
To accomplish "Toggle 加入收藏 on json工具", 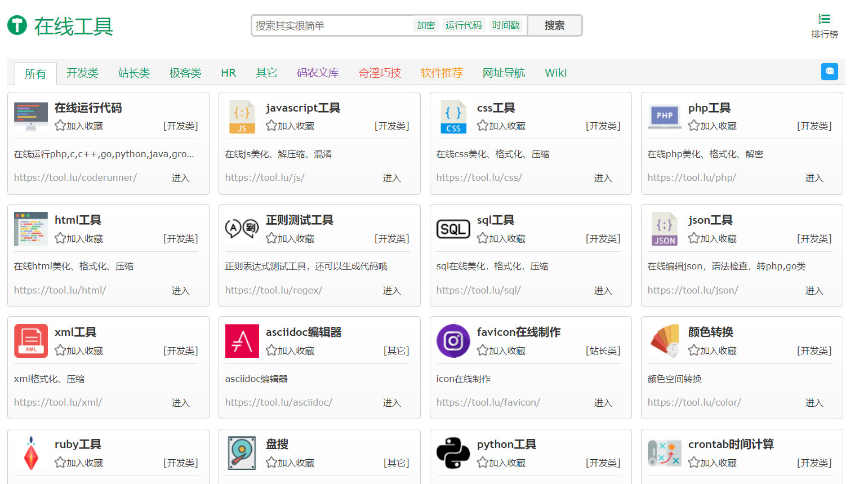I will point(713,238).
